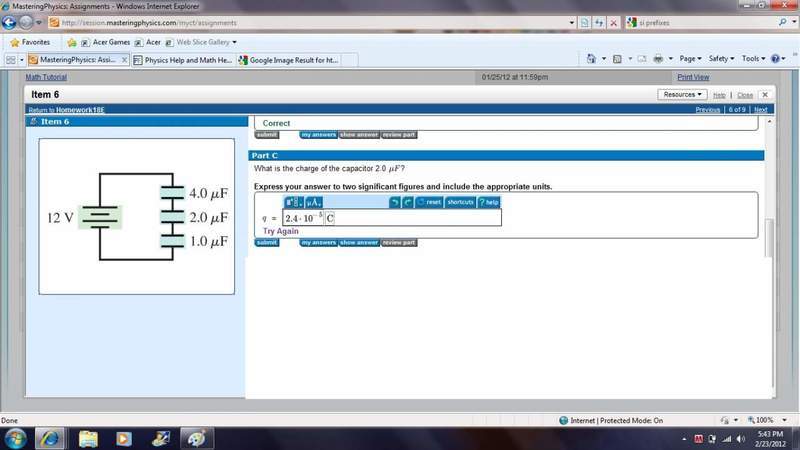Click the Read Mail icon
The width and height of the screenshot is (800, 450).
(642, 59)
